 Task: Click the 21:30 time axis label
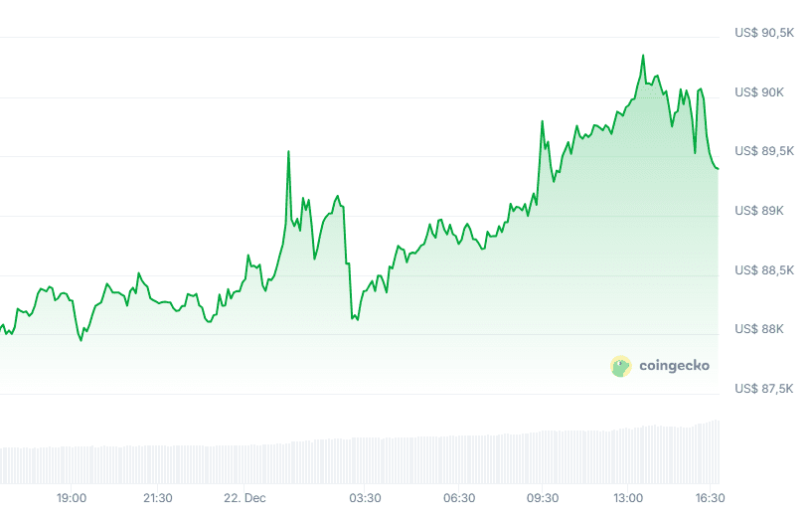[x=158, y=497]
